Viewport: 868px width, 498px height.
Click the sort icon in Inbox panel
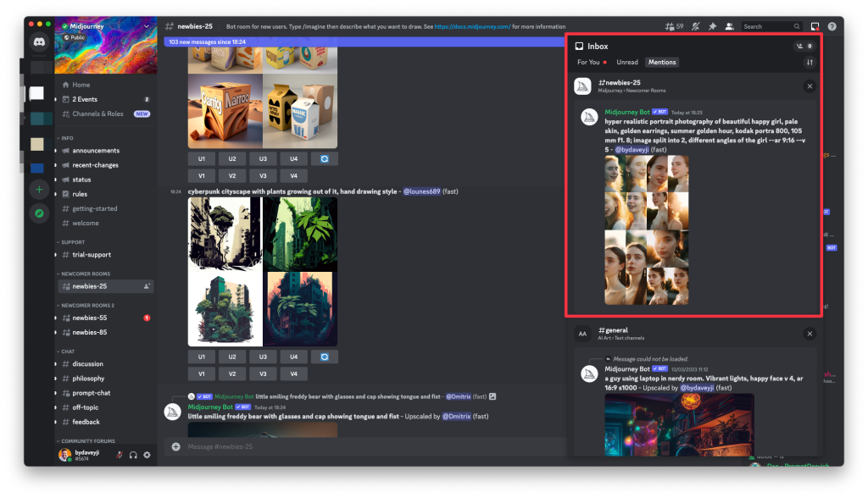coord(810,62)
